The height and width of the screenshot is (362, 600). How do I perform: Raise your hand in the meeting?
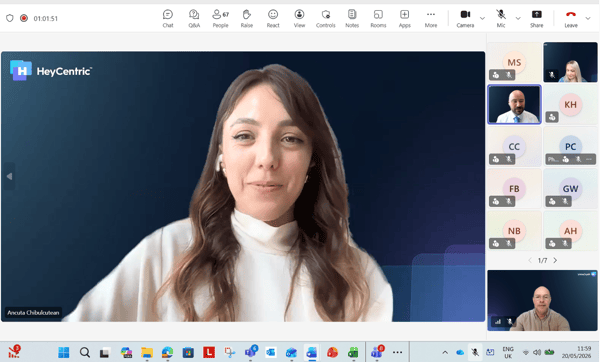click(247, 18)
